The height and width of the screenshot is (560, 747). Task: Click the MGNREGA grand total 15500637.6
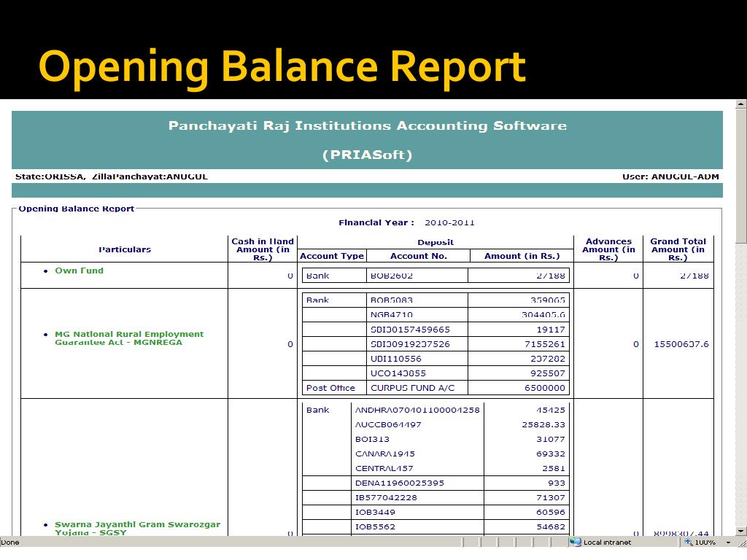coord(681,344)
